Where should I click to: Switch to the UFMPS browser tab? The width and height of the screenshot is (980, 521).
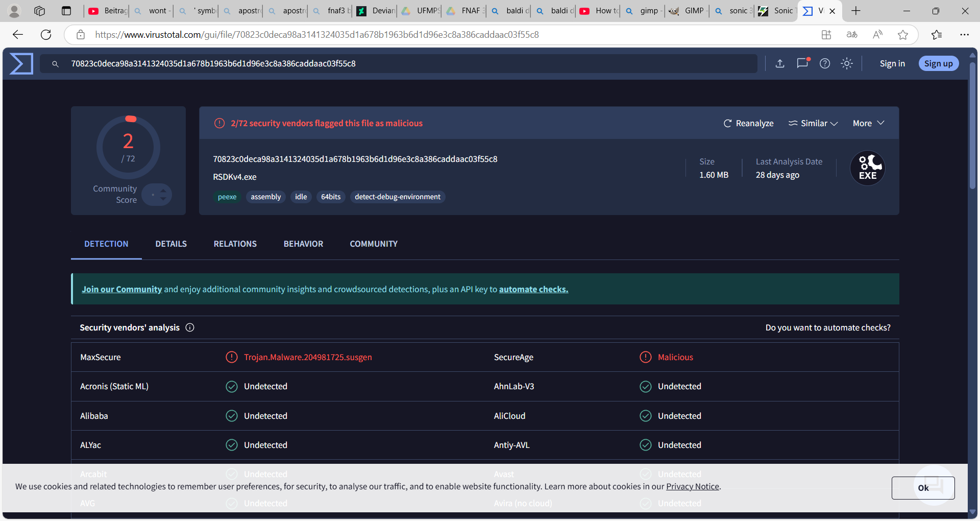coord(420,11)
